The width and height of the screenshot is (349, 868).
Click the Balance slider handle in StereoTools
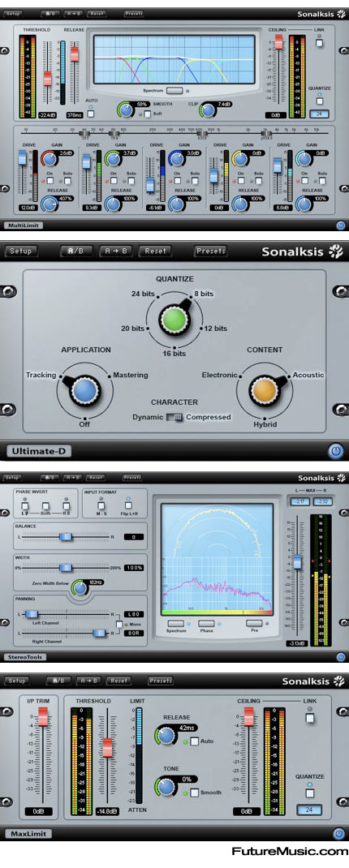point(66,537)
